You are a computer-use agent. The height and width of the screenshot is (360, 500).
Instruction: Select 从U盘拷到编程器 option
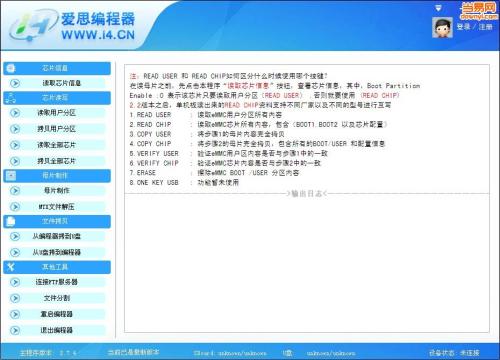coord(57,252)
